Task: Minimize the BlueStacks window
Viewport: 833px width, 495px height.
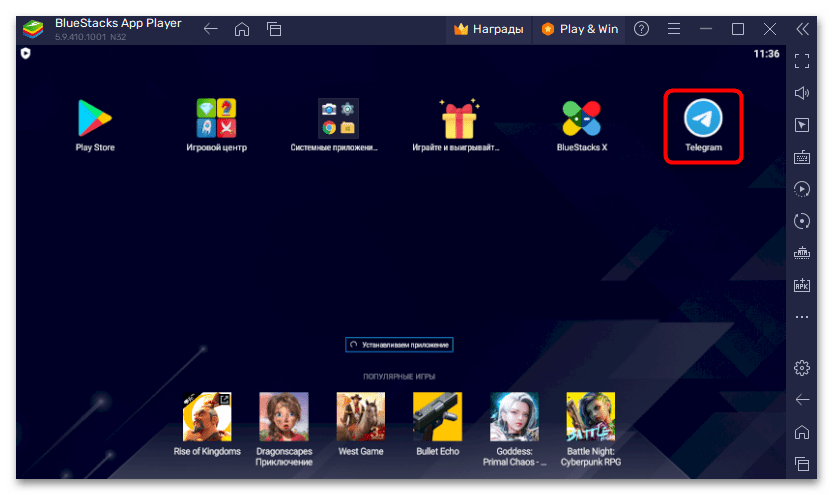Action: [x=706, y=29]
